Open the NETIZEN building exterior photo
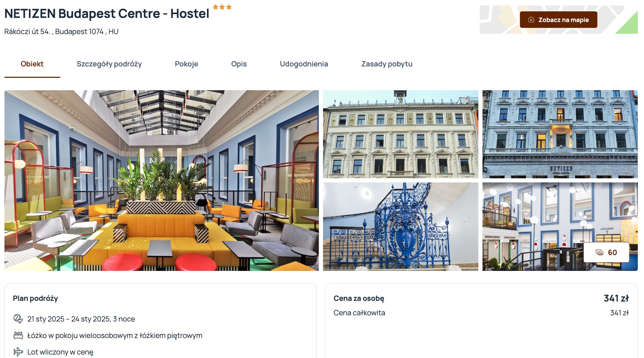Screen dimensions: 644x358 [560, 134]
